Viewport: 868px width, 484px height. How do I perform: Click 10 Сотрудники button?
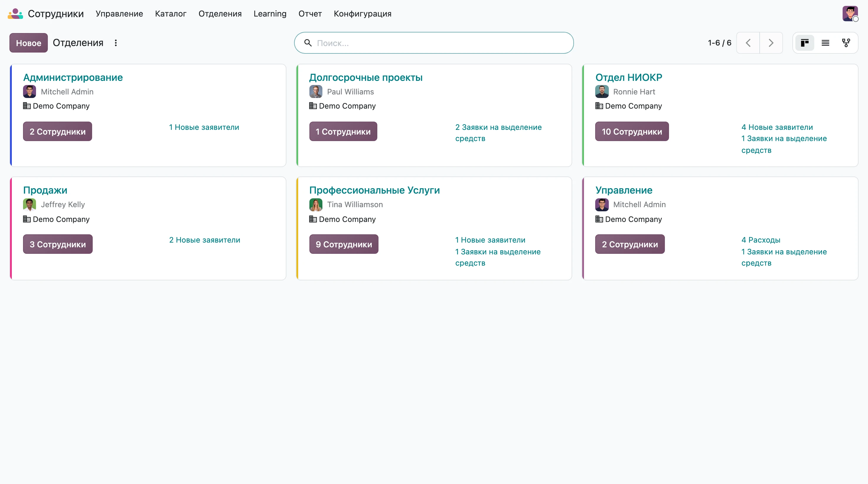click(632, 131)
